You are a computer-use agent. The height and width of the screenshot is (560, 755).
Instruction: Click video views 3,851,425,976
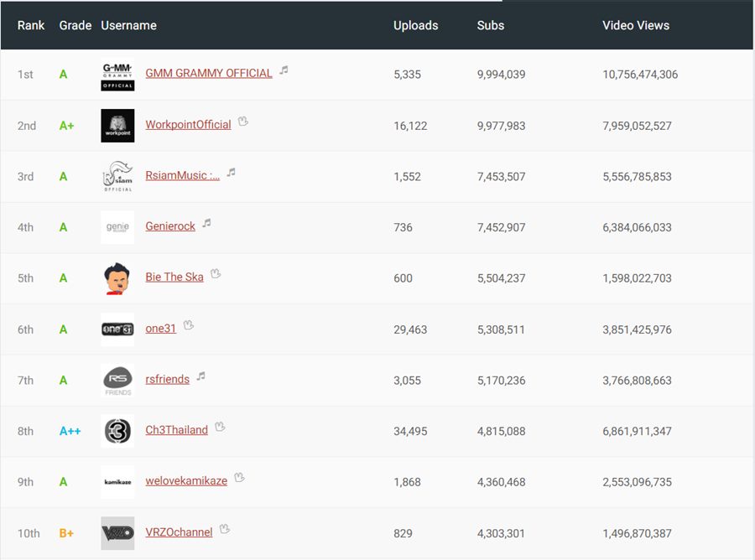click(637, 329)
